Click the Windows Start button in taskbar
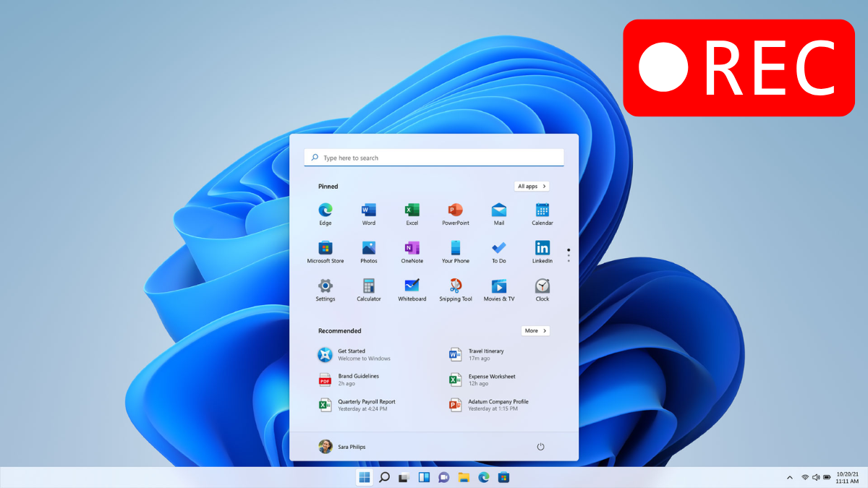868x488 pixels. pyautogui.click(x=365, y=477)
